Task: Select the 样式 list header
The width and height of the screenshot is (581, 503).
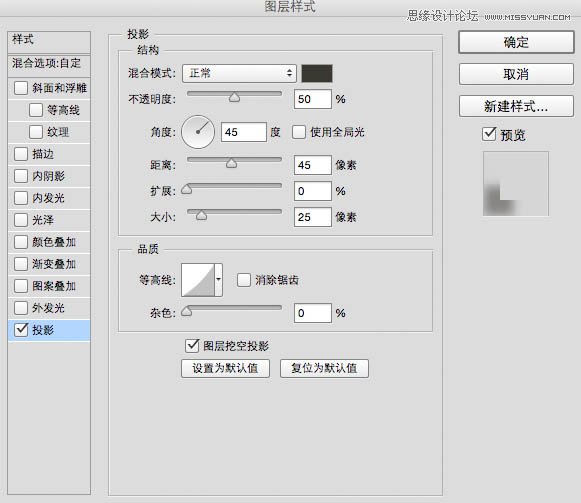Action: coord(49,42)
